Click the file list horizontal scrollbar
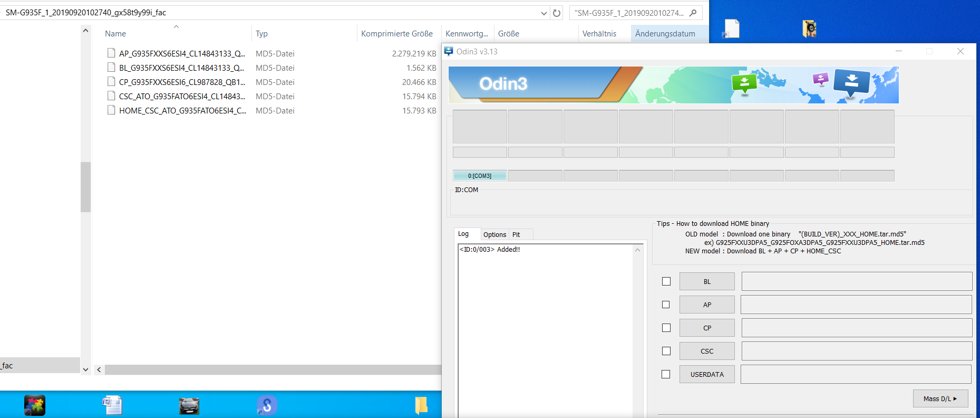The width and height of the screenshot is (980, 418). pyautogui.click(x=273, y=369)
